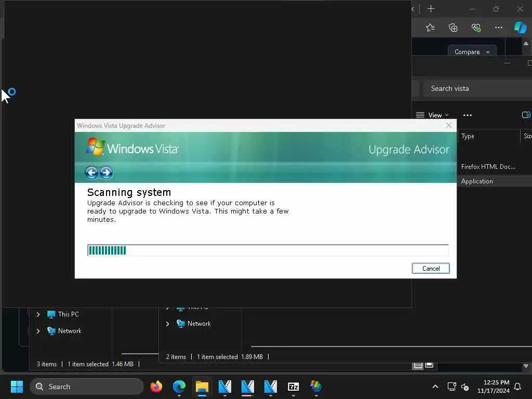Screen dimensions: 532x399
Task: Open the clock showing 12:25 PM
Action: click(493, 387)
